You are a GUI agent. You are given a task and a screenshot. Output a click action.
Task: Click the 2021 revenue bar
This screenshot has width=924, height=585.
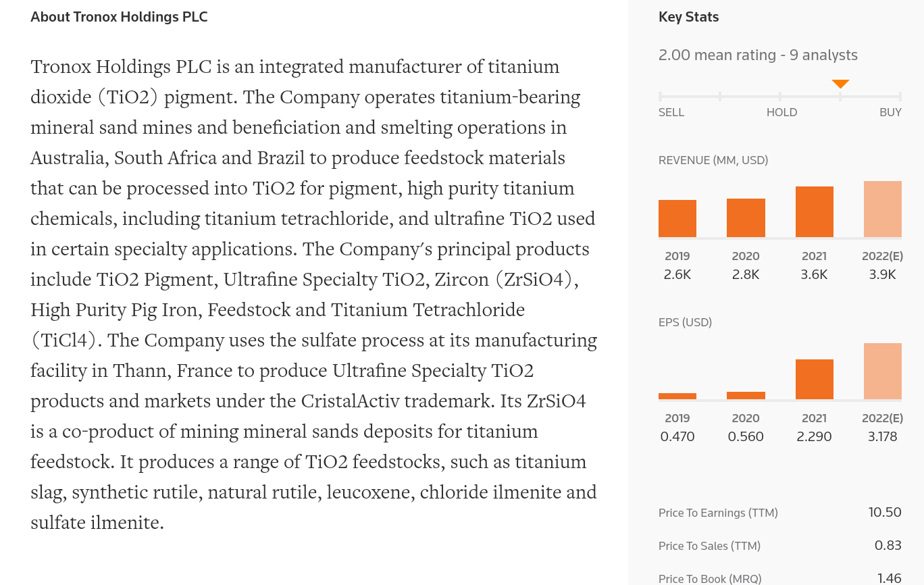pyautogui.click(x=815, y=211)
